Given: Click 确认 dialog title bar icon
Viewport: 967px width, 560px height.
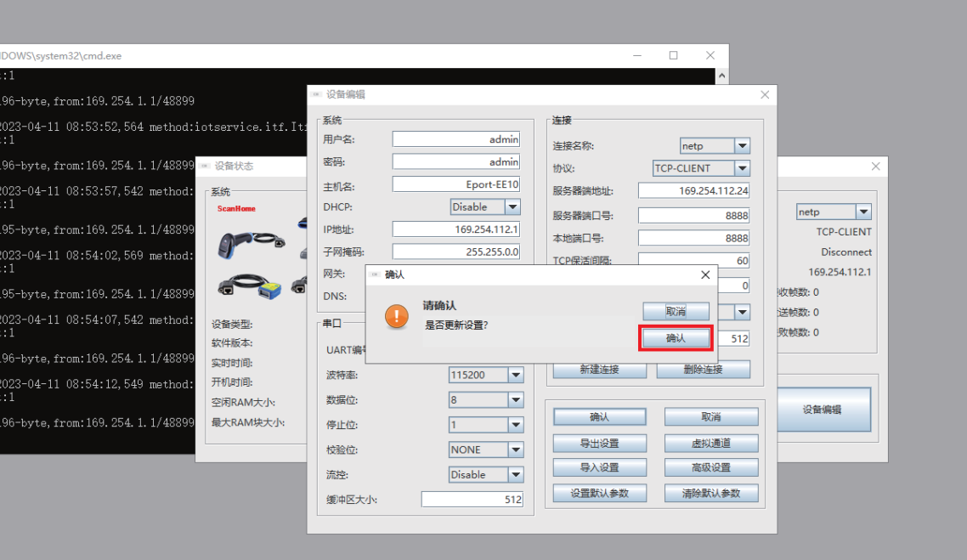Looking at the screenshot, I should point(375,274).
